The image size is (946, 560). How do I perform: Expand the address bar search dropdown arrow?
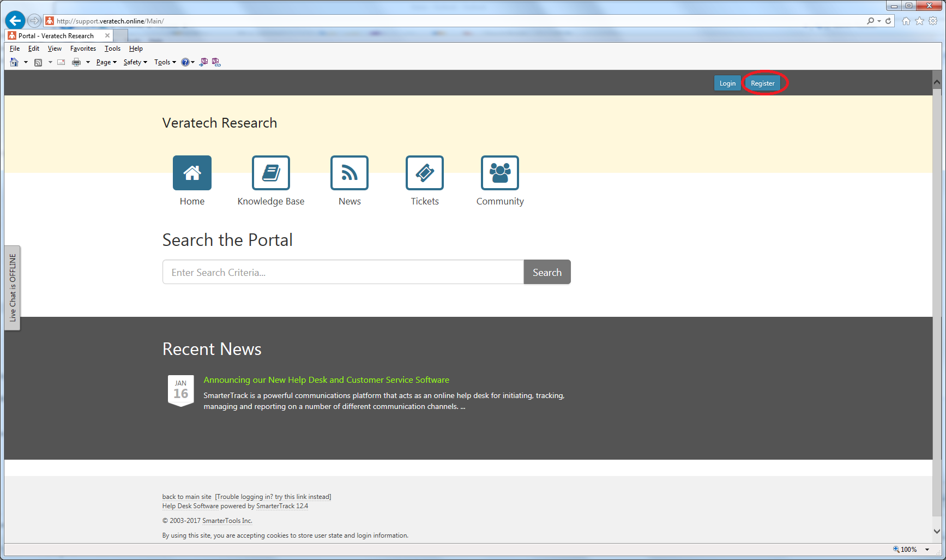tap(879, 21)
